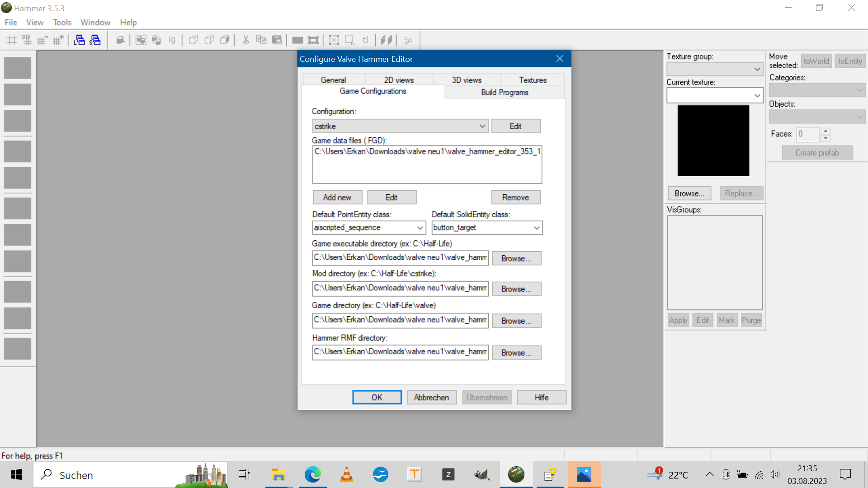Switch to the 3D views tab
This screenshot has width=868, height=488.
point(467,80)
